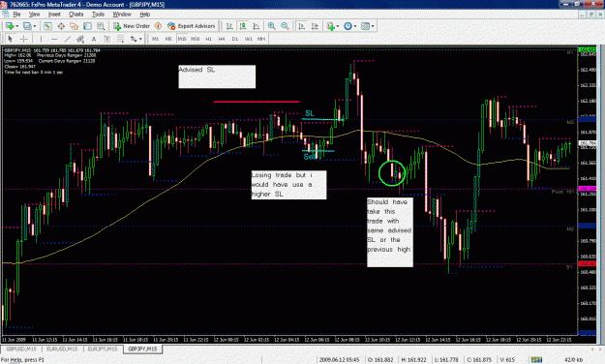Image resolution: width=605 pixels, height=364 pixels.
Task: Open the View menu
Action: click(34, 15)
